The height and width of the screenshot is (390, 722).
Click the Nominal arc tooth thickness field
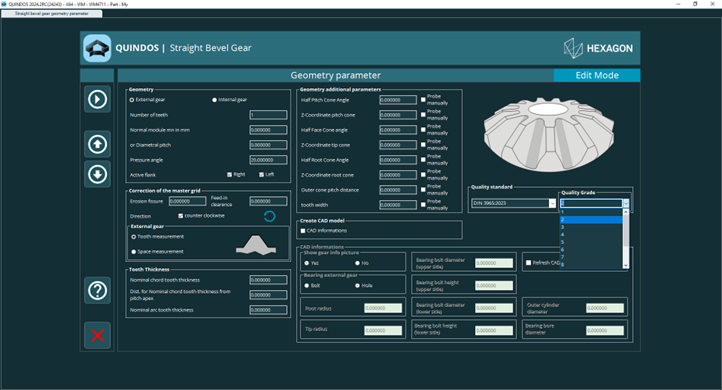click(x=268, y=310)
